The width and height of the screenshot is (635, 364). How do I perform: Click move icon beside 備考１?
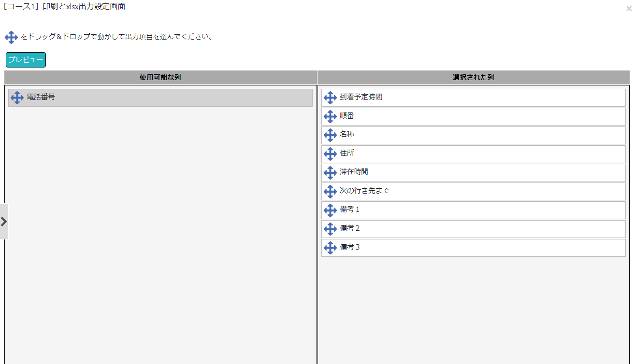click(x=330, y=210)
